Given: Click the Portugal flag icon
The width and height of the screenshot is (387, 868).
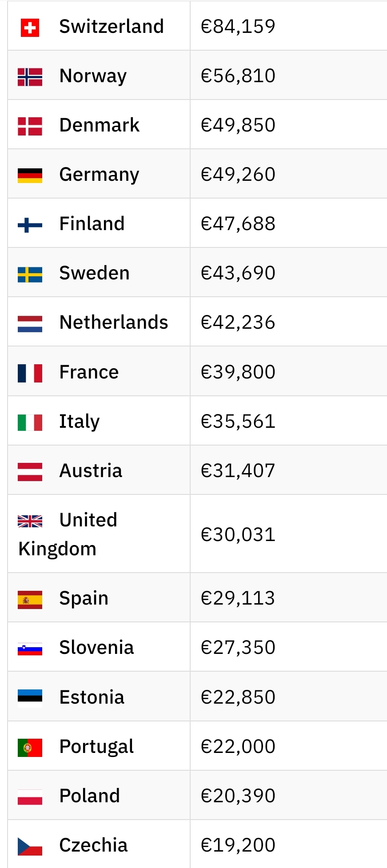Looking at the screenshot, I should [30, 748].
